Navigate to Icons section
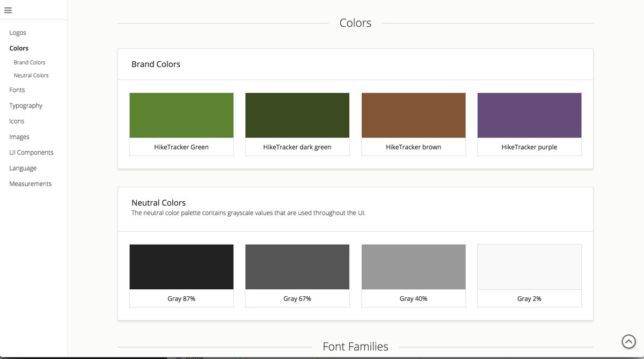644x359 pixels. pos(17,121)
